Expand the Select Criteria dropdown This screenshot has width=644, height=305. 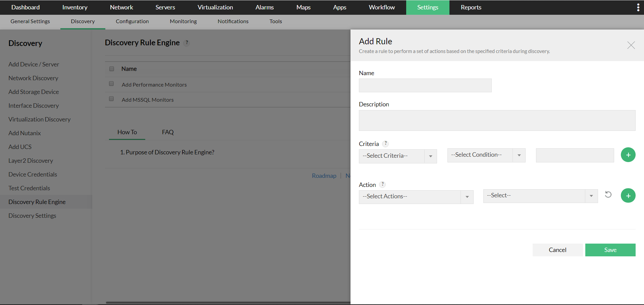point(397,156)
